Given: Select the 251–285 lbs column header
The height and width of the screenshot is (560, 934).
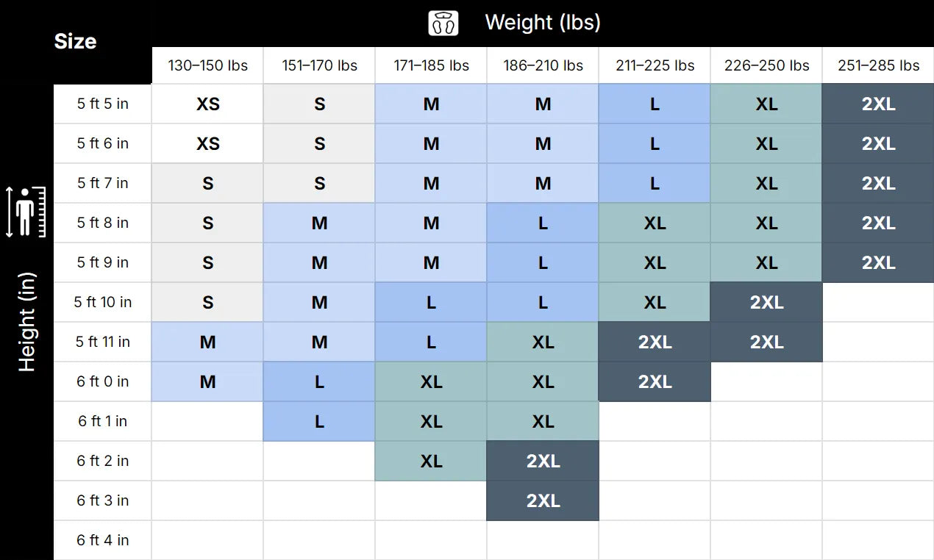Looking at the screenshot, I should click(x=878, y=65).
